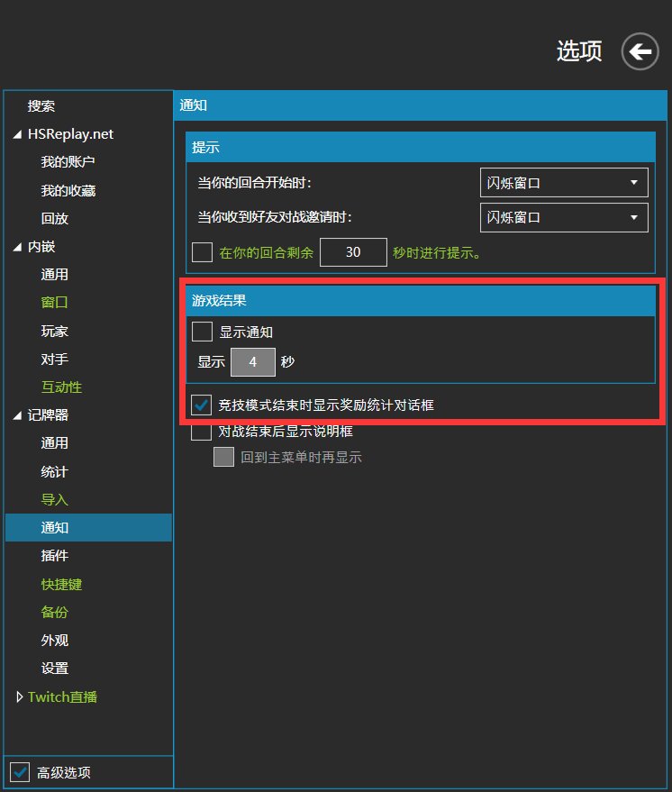672x792 pixels.
Task: Expand the Twitch直播 tree section
Action: 19,696
